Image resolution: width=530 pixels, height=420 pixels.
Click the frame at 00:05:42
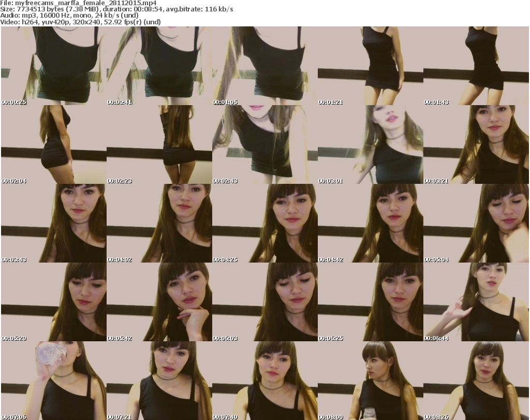pyautogui.click(x=159, y=302)
